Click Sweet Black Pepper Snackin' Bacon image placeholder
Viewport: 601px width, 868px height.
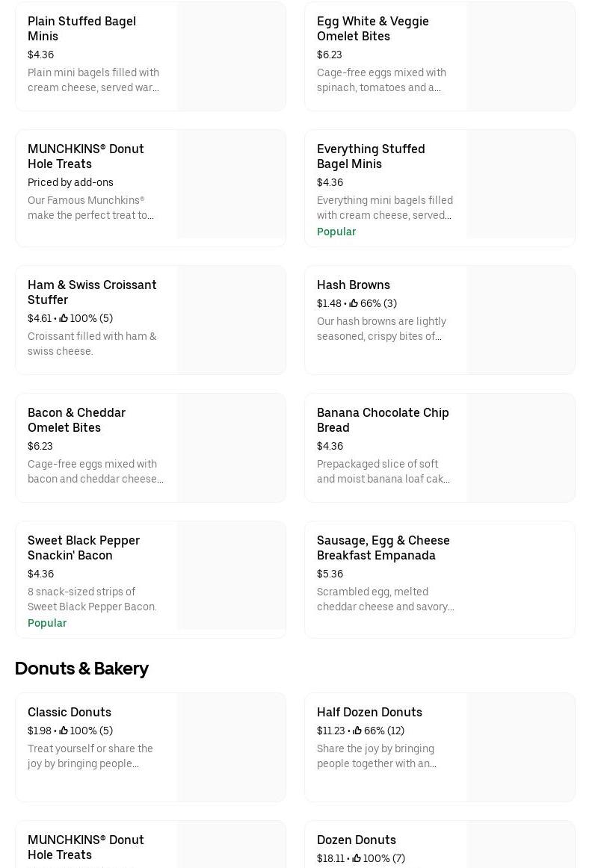231,576
